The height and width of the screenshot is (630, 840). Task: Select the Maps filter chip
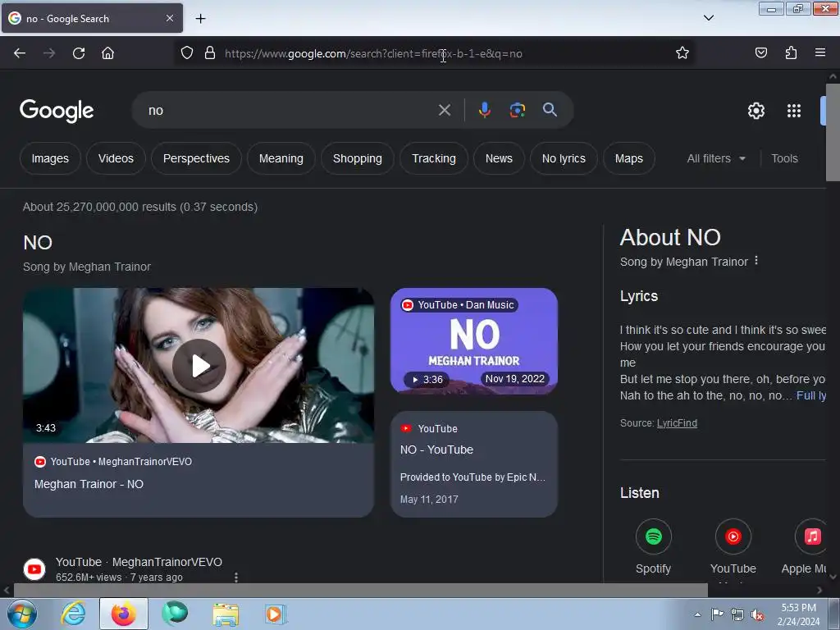coord(629,158)
